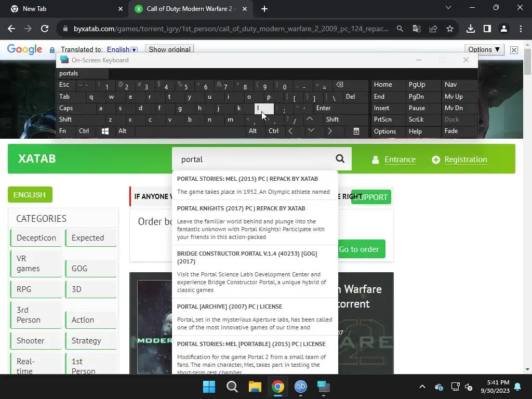Click the XATAB site logo

(x=37, y=159)
